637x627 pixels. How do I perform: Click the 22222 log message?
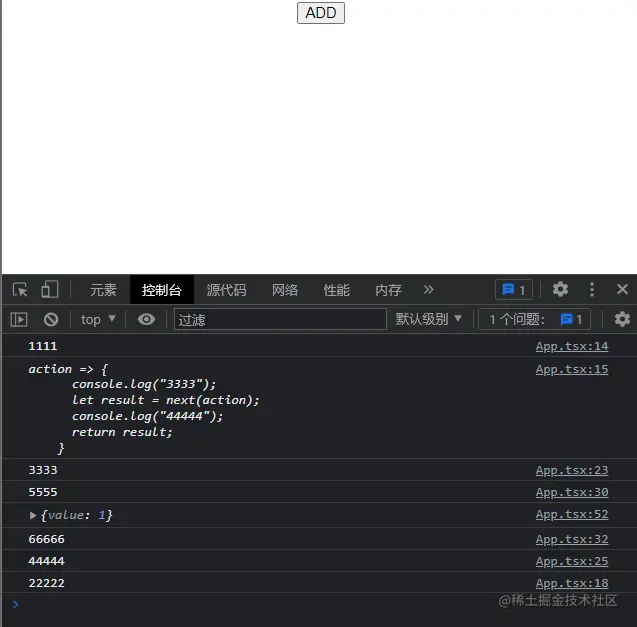[46, 583]
